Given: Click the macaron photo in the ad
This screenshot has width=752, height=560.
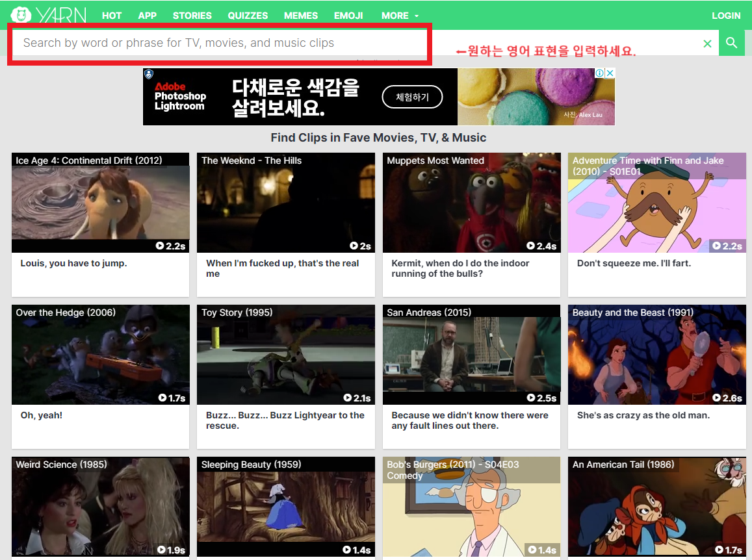Looking at the screenshot, I should 536,97.
